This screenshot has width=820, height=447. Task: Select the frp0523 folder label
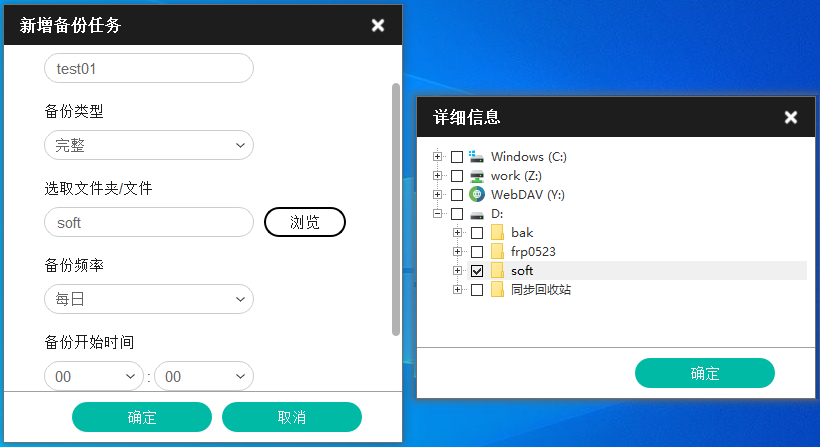[x=533, y=251]
